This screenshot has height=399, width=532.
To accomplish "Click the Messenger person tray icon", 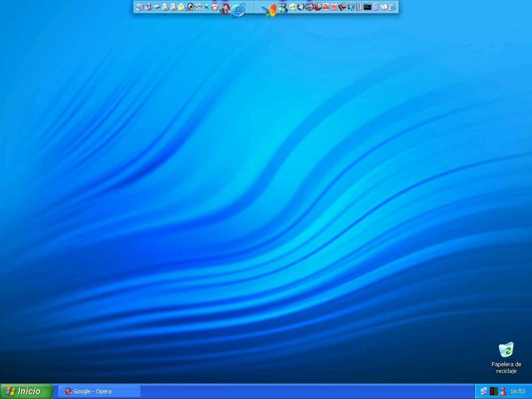I will [503, 391].
